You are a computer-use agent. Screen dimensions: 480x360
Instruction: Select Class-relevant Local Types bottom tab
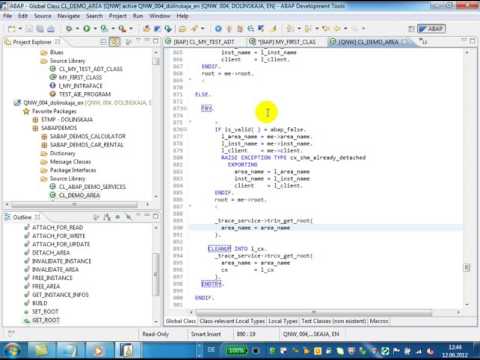tap(232, 321)
